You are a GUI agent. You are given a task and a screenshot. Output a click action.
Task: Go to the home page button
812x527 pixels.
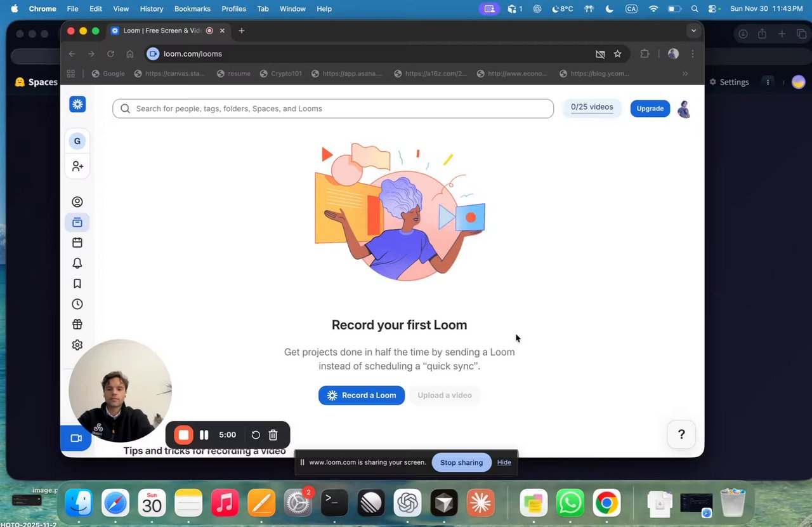130,54
